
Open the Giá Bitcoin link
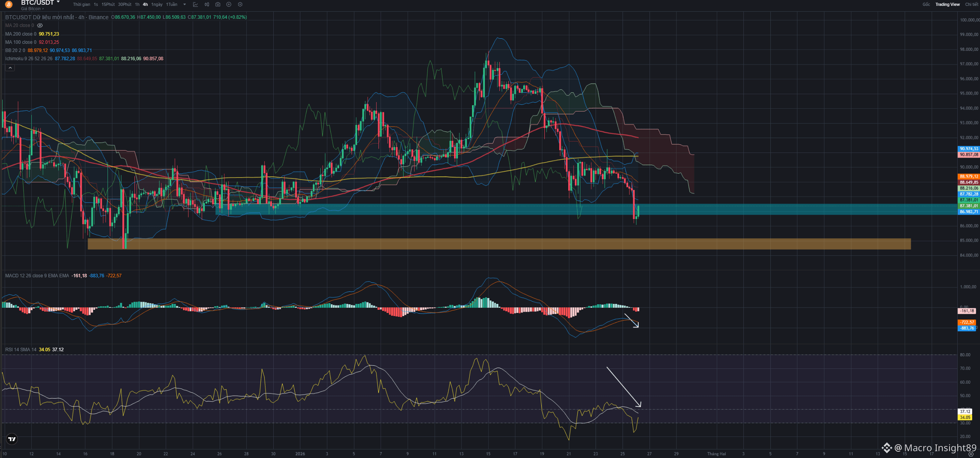pyautogui.click(x=31, y=9)
